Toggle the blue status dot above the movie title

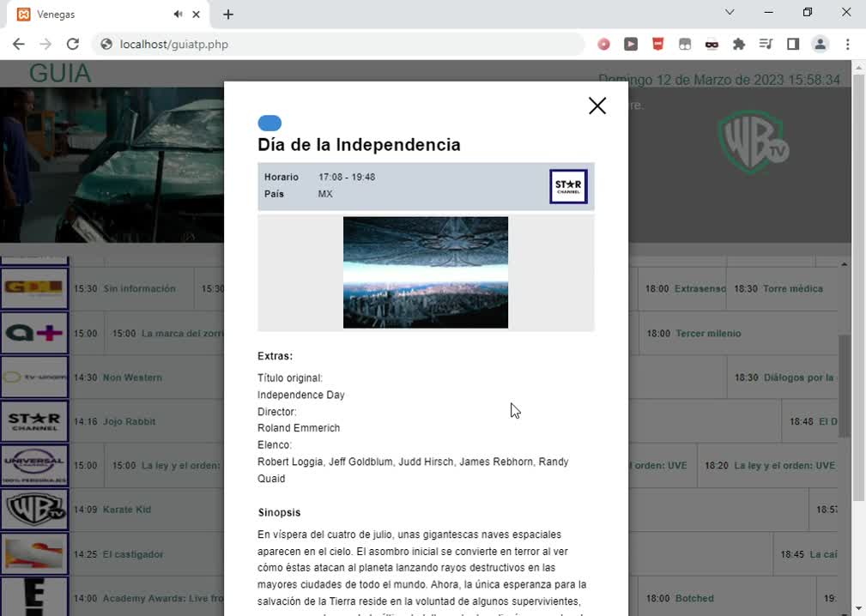269,123
